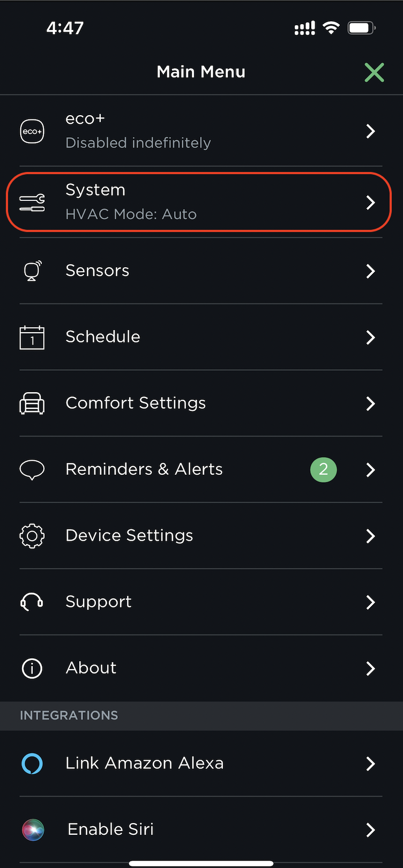Tap the About info circle icon
The height and width of the screenshot is (868, 403).
coord(32,668)
